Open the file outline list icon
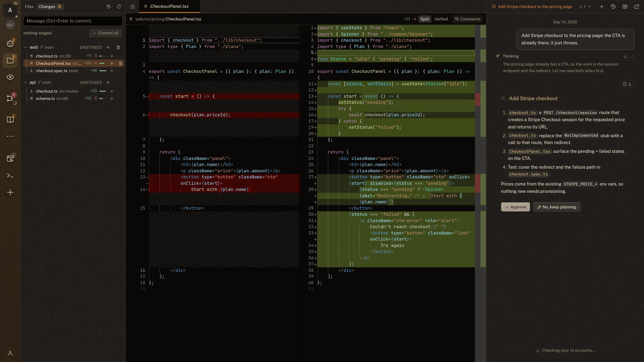Image resolution: width=644 pixels, height=362 pixels. 132,7
